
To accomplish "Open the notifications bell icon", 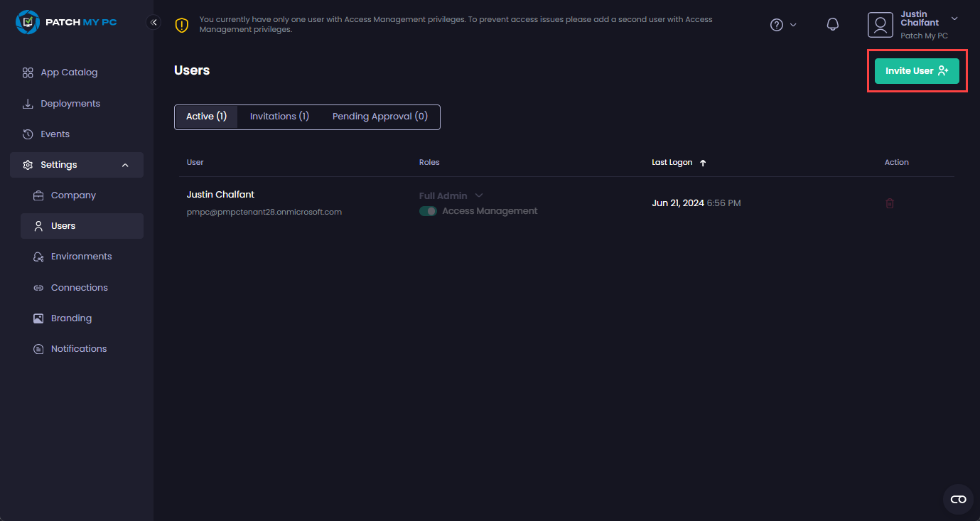I will coord(833,25).
